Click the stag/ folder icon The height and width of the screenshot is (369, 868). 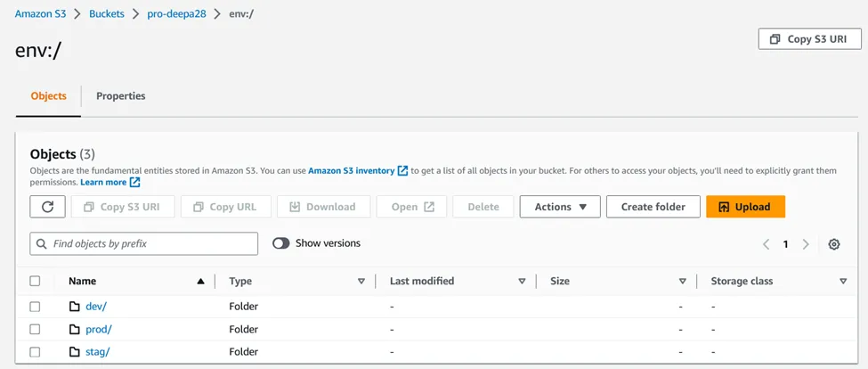pyautogui.click(x=75, y=352)
